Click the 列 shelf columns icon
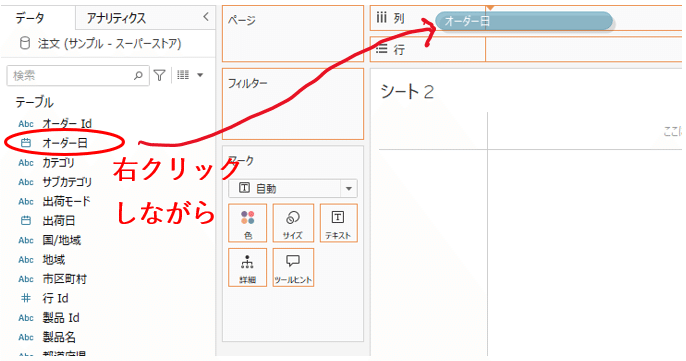686x361 pixels. (382, 18)
